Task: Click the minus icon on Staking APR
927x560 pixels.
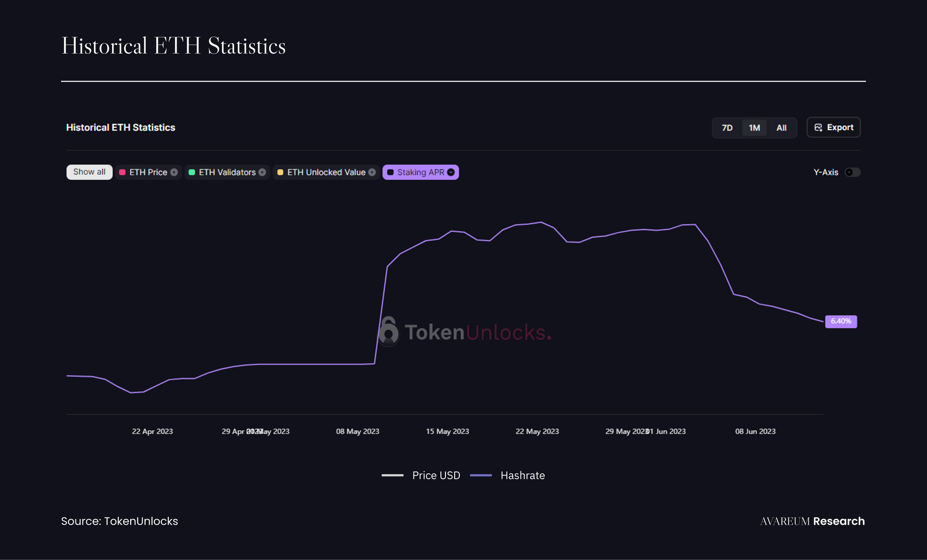Action: pos(451,172)
